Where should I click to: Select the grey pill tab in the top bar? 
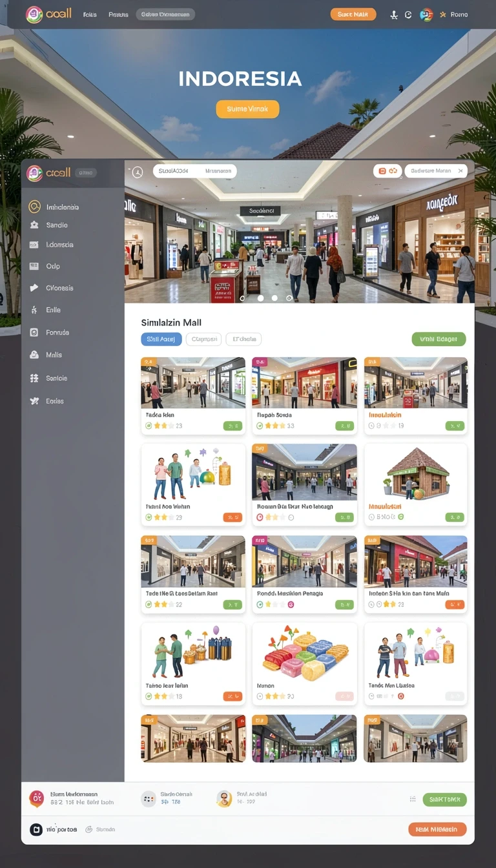167,14
